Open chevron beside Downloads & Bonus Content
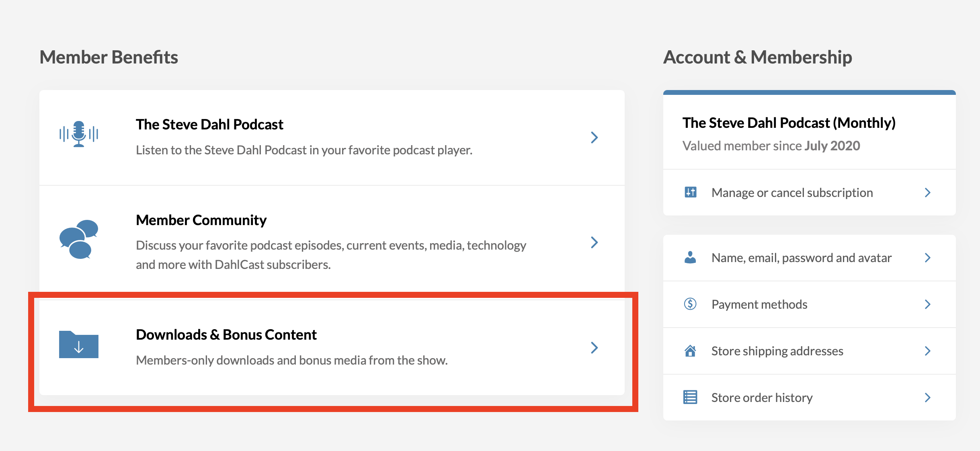Screen dimensions: 980x451 click(595, 348)
